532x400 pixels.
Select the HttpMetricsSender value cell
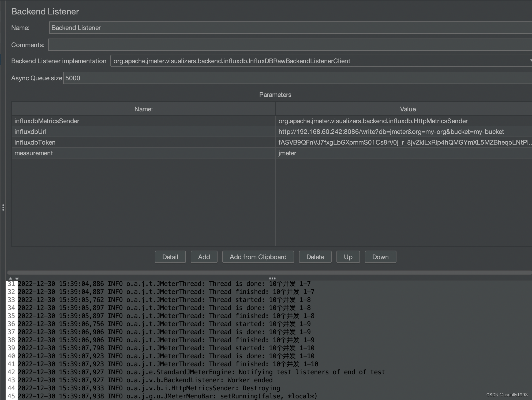pyautogui.click(x=404, y=121)
